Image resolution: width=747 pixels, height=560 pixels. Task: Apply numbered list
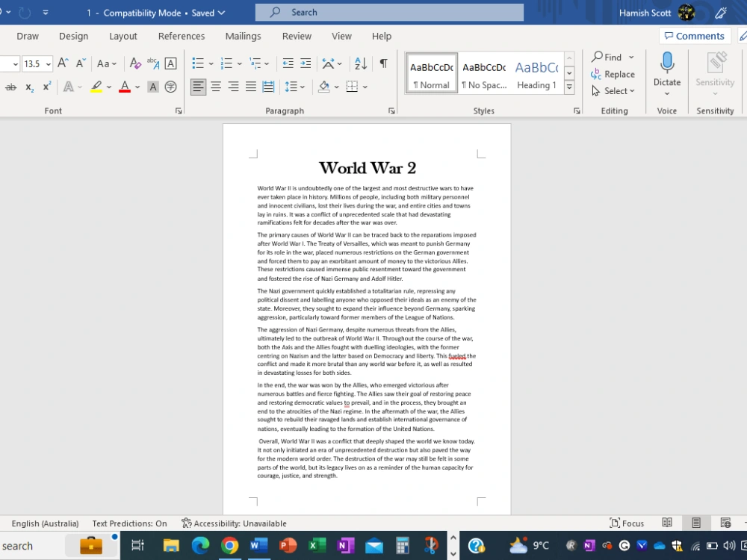226,63
